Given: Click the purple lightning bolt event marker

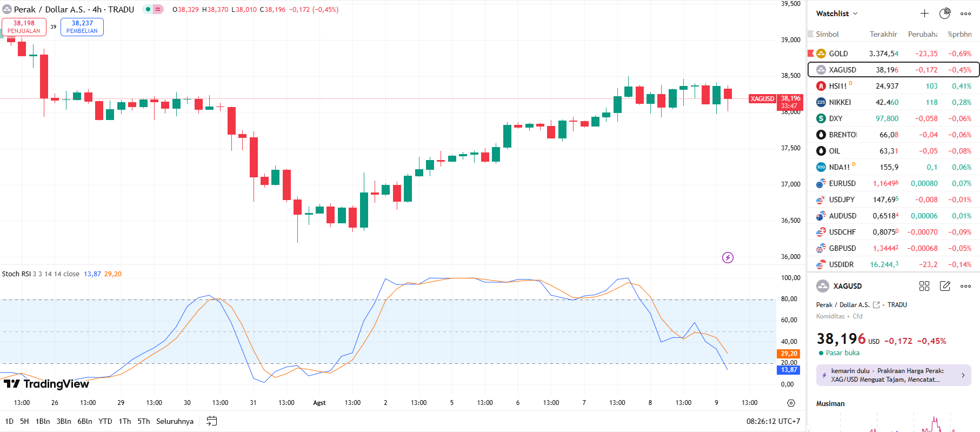Looking at the screenshot, I should coord(728,257).
